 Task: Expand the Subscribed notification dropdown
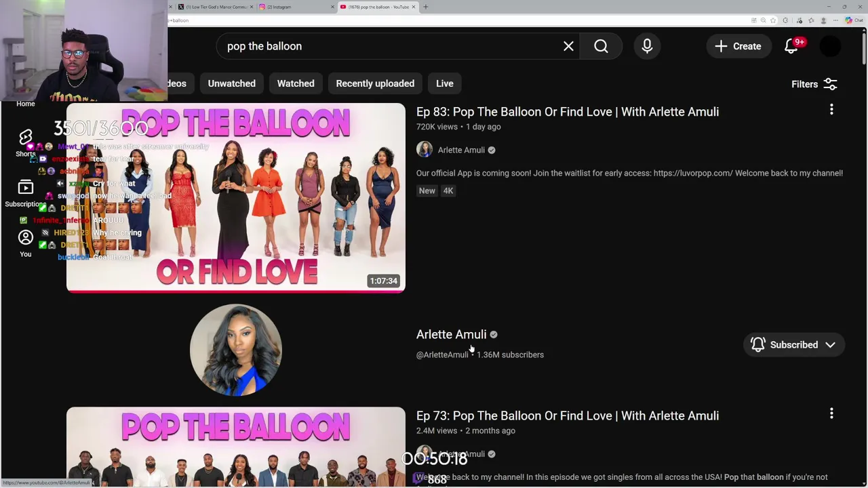[x=794, y=344]
